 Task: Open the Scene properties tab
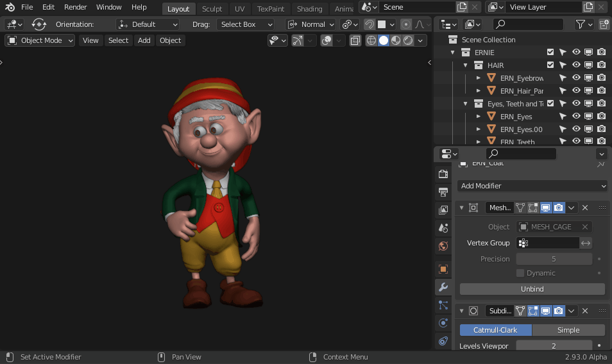(x=443, y=228)
